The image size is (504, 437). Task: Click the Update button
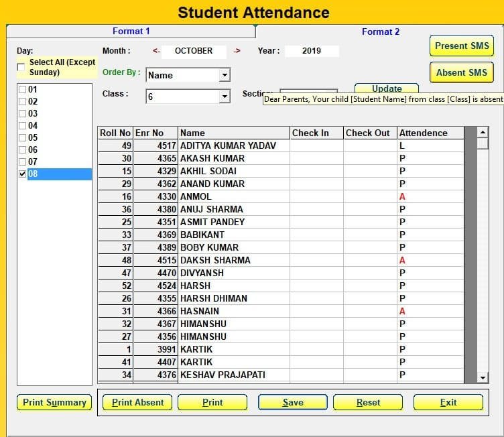click(x=387, y=88)
